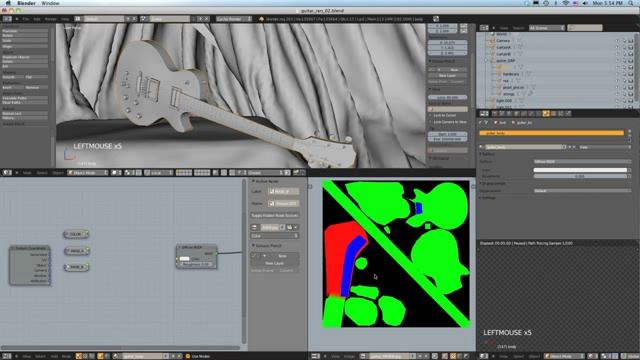Collapse guitar_GRP in the Outliner
This screenshot has width=640, height=360.
click(x=486, y=60)
